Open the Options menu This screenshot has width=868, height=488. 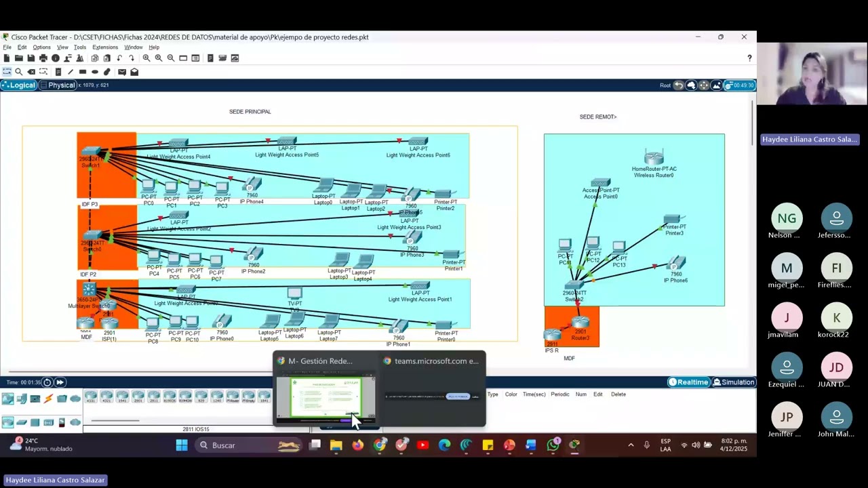coord(41,47)
